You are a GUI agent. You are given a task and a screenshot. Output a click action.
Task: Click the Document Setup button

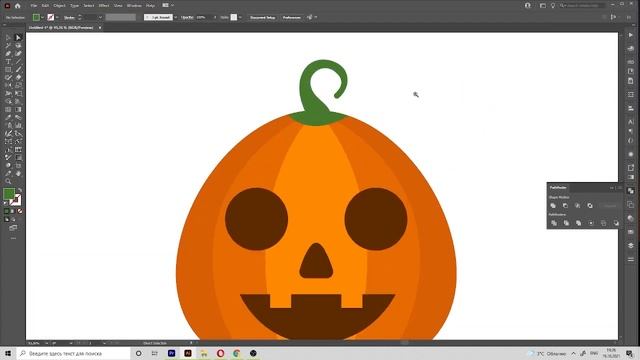pyautogui.click(x=262, y=18)
